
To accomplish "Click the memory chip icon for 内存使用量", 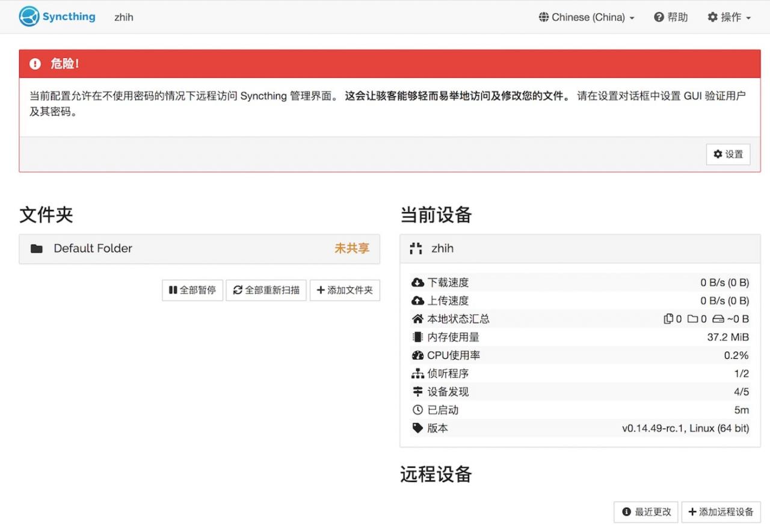I will click(x=417, y=337).
